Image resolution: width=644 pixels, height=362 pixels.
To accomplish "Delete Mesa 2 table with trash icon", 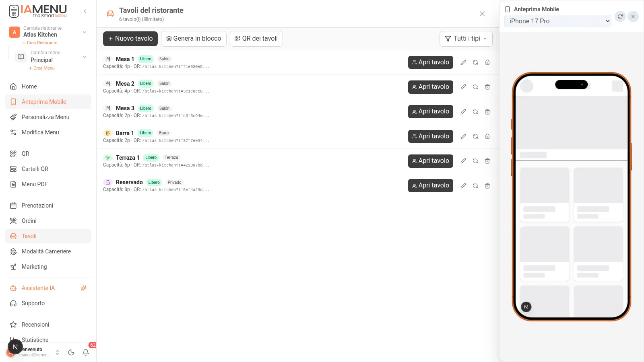I will [x=487, y=87].
